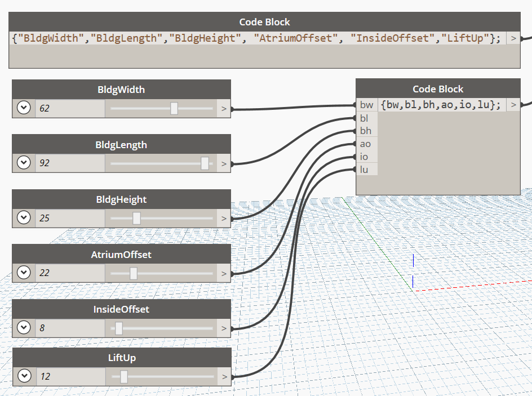Click the BldgLength slider thumb
532x396 pixels.
point(205,163)
